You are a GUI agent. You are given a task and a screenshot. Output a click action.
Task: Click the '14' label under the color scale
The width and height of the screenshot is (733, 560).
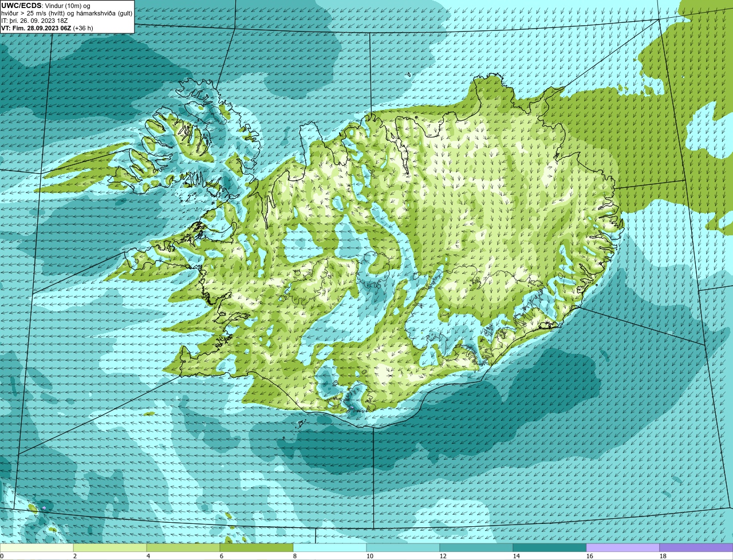click(517, 556)
